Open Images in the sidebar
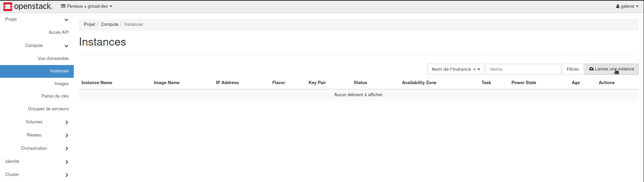This screenshot has height=182, width=644. pos(61,84)
